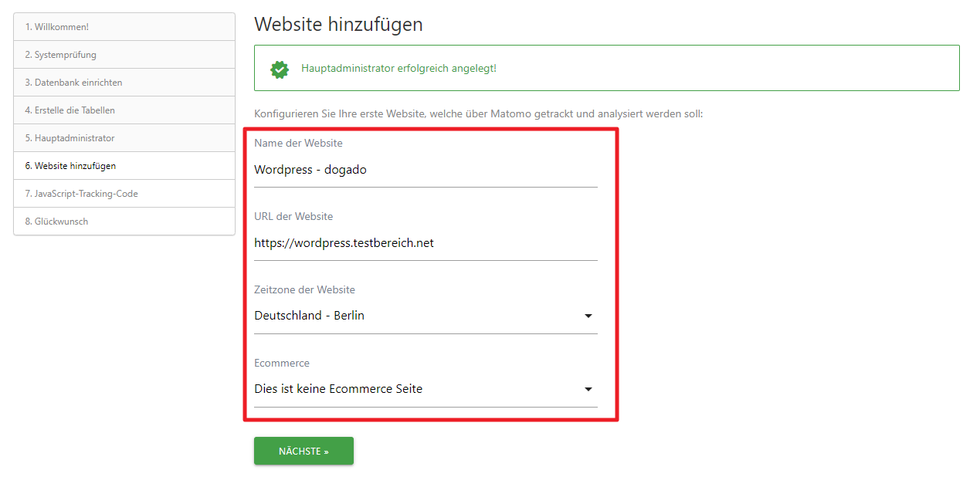The image size is (980, 477).
Task: Focus the Name der Website field
Action: [426, 170]
